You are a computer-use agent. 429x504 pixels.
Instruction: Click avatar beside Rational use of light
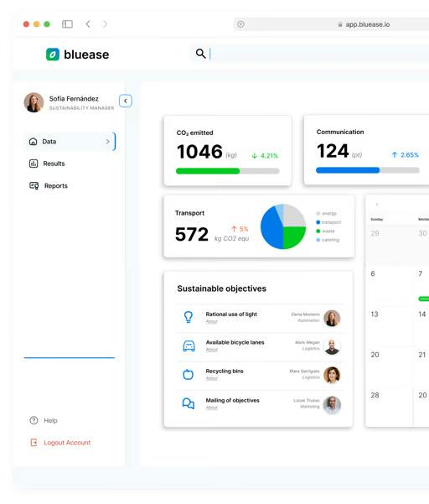332,318
